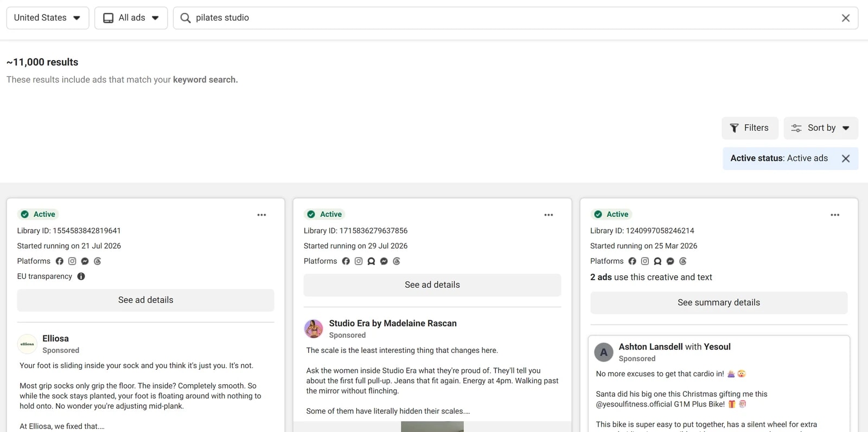
Task: Open See summary details for Yesoul ad
Action: point(719,303)
